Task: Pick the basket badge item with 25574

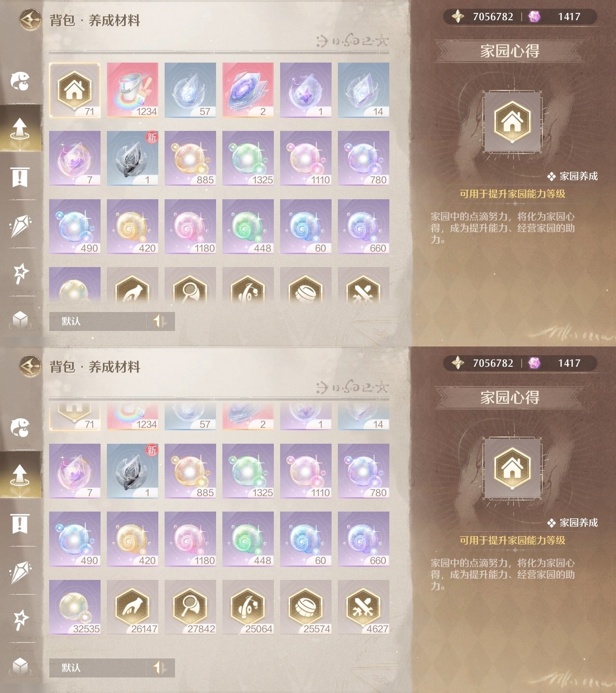Action: (x=306, y=607)
